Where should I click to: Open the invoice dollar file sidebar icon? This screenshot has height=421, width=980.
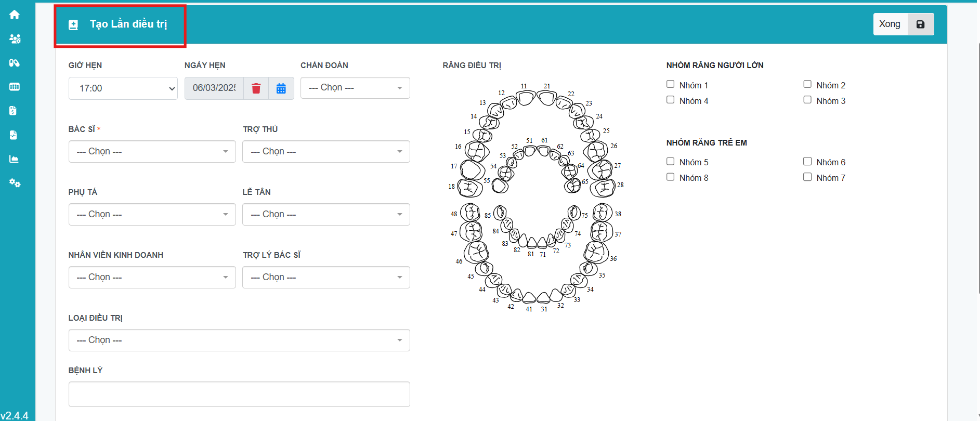coord(14,111)
